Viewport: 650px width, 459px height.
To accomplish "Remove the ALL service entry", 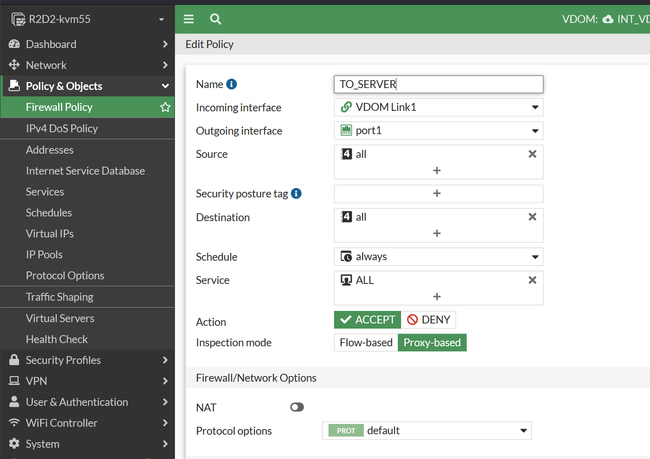I will (532, 280).
